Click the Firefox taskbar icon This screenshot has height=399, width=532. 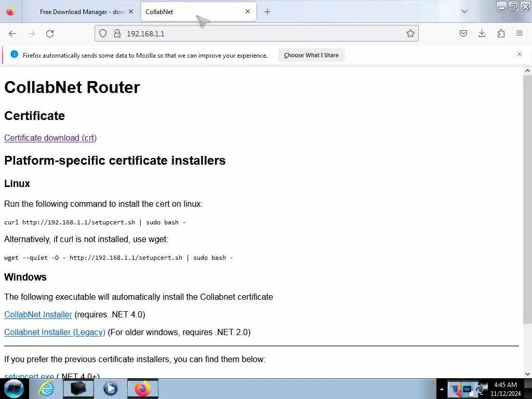point(143,389)
